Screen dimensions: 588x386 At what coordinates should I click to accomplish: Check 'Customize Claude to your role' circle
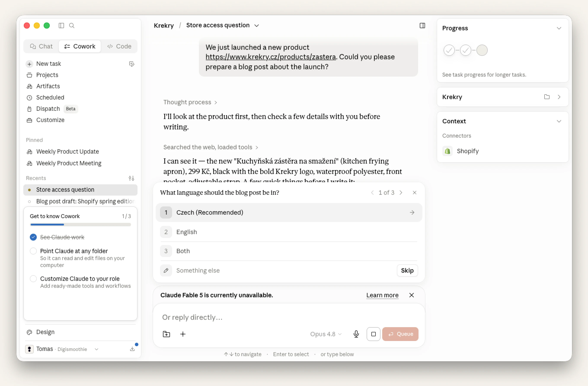[33, 279]
